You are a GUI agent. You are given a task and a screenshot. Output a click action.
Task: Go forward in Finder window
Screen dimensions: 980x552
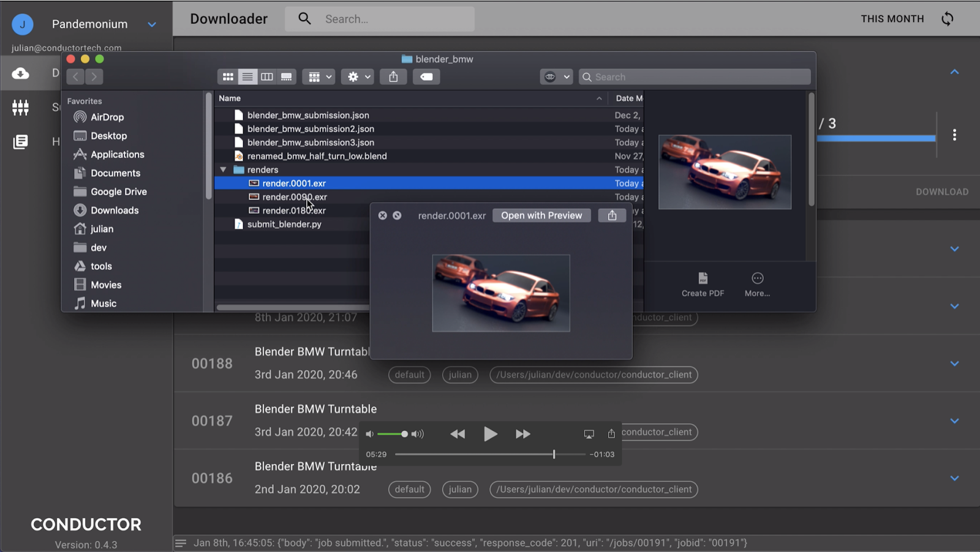pyautogui.click(x=94, y=76)
